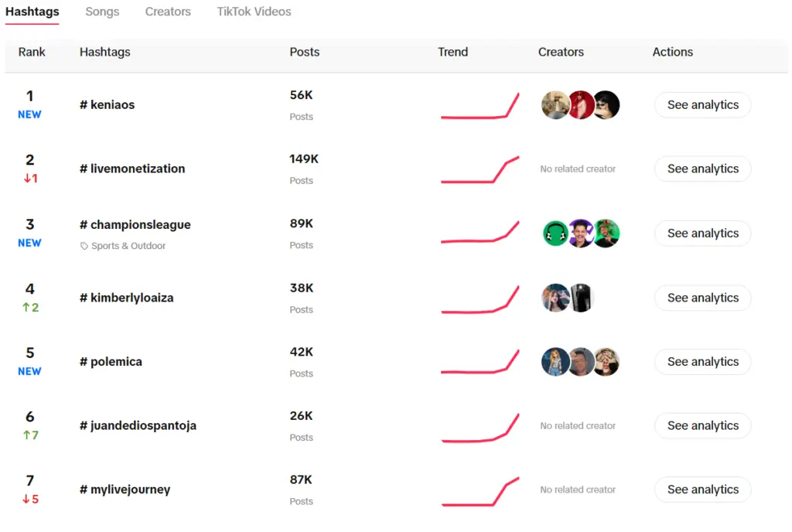Open the first kimberlyloaiza creator profile
This screenshot has height=532, width=792.
(555, 297)
